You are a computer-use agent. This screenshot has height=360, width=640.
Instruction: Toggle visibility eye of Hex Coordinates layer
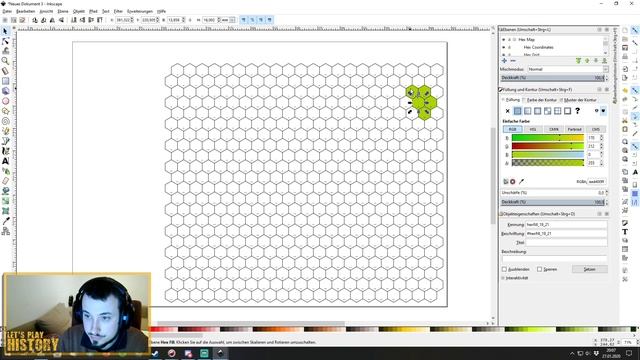[503, 47]
